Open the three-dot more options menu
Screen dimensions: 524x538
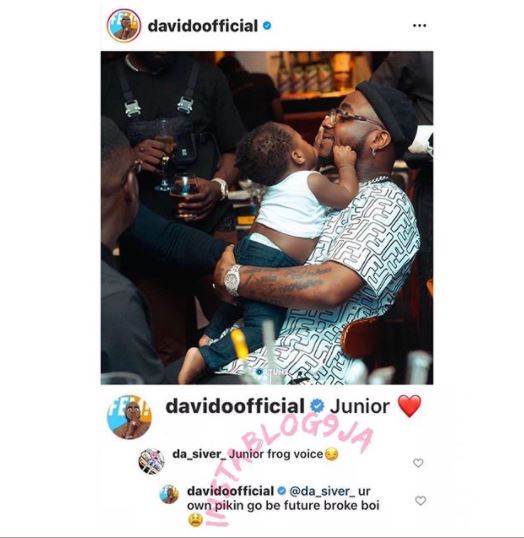(419, 26)
